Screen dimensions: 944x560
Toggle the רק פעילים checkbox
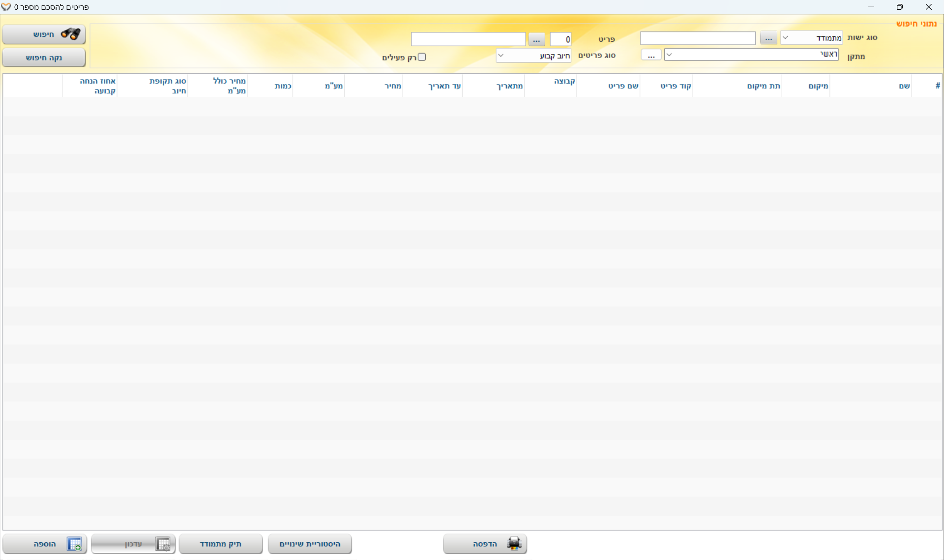[x=422, y=57]
